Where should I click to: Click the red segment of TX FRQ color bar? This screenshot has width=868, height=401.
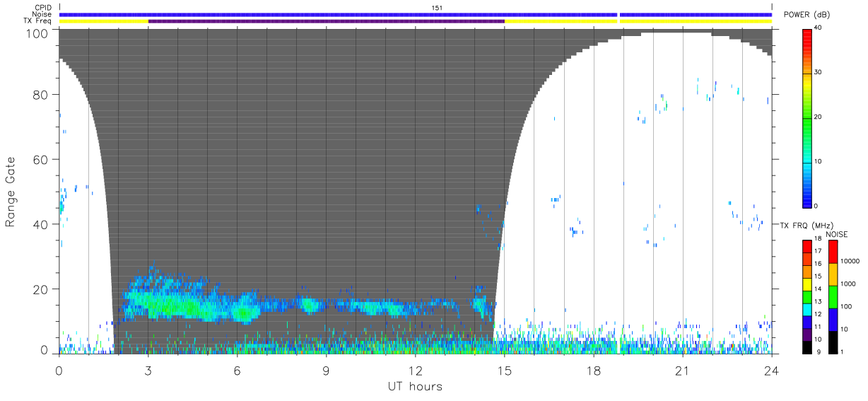[x=808, y=246]
